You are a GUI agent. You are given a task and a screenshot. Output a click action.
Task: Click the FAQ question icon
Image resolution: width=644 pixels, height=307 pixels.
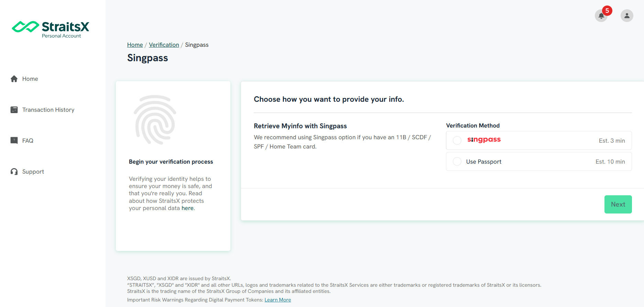coord(14,141)
